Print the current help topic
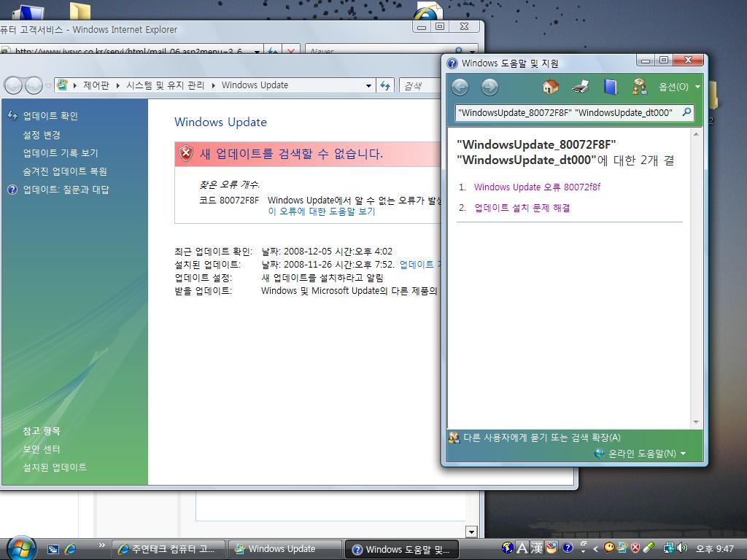The height and width of the screenshot is (560, 747). (x=580, y=87)
